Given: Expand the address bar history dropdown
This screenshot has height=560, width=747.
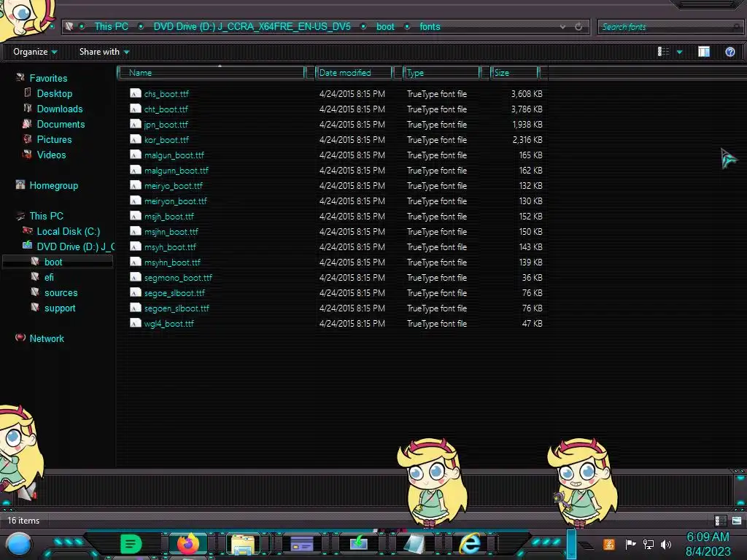Looking at the screenshot, I should tap(562, 27).
